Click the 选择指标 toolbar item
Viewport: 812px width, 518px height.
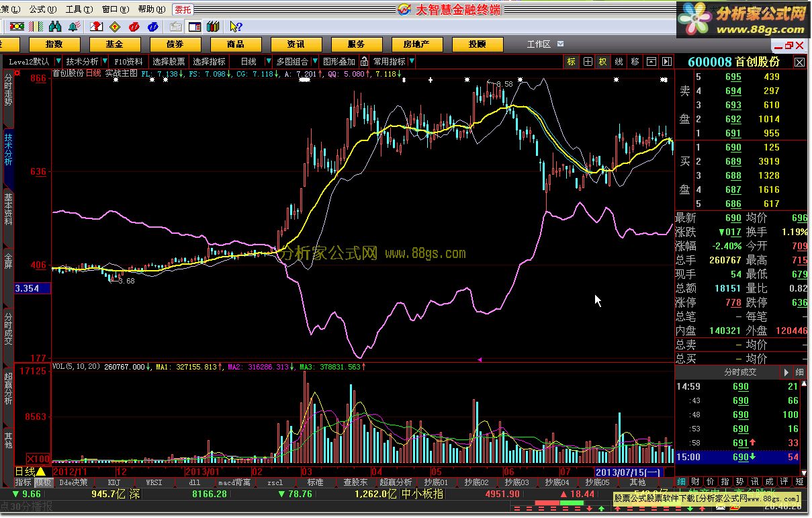pos(209,61)
